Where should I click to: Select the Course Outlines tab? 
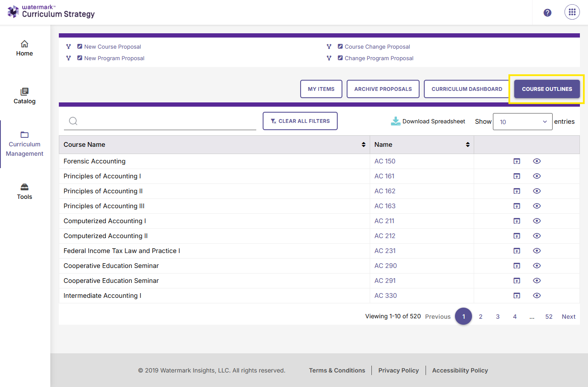point(547,89)
